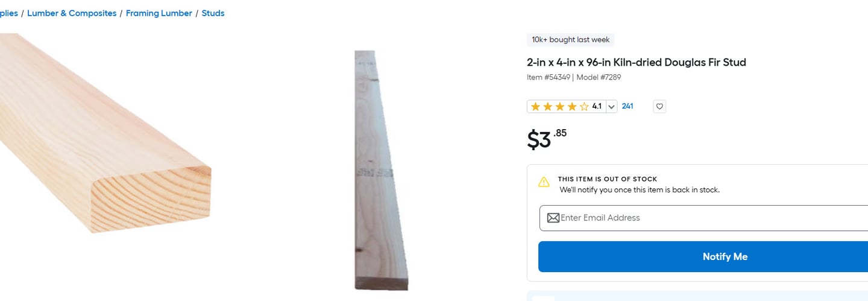Click the row of gold rating stars
Viewport: 868px width, 301px height.
point(559,107)
